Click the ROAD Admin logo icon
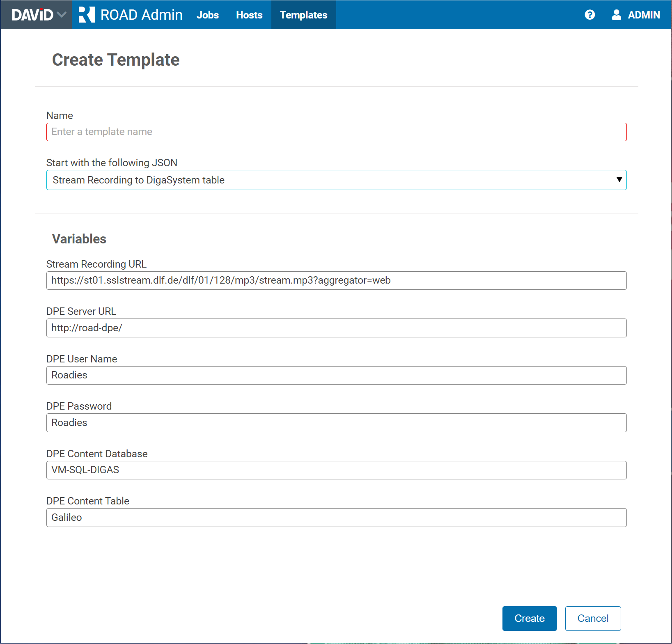The width and height of the screenshot is (672, 644). (x=87, y=15)
